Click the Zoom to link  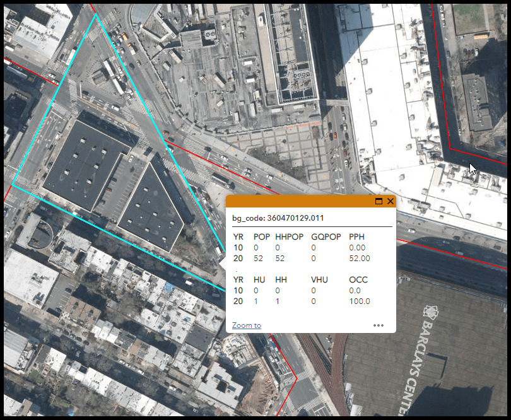247,325
